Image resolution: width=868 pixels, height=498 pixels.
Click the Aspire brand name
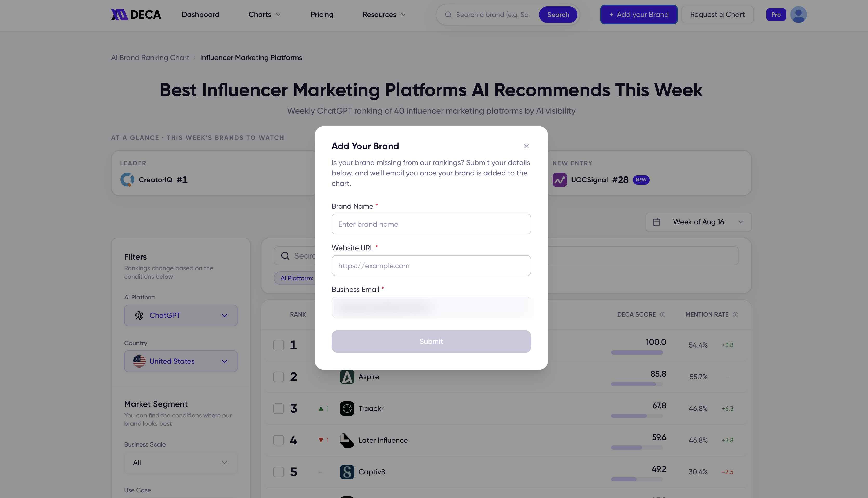point(369,377)
